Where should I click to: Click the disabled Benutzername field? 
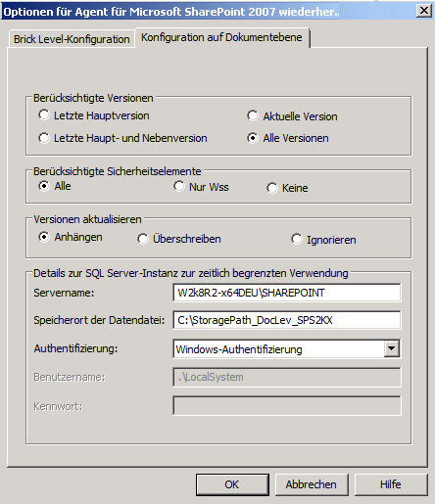point(287,377)
